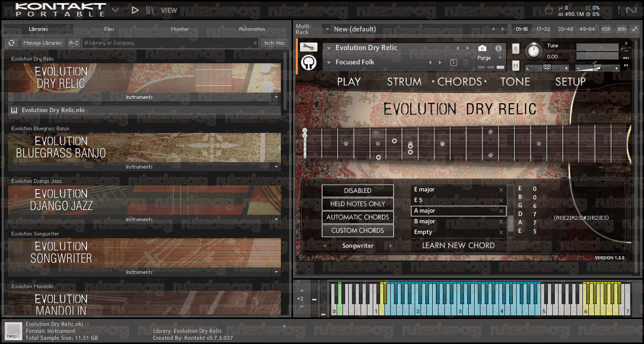644x344 pixels.
Task: Open the STRUM page tab
Action: [404, 81]
